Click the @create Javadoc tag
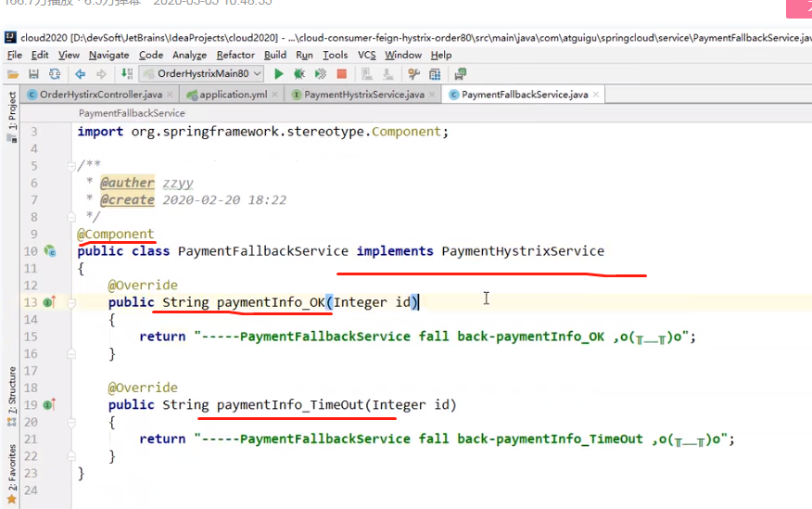Screen dimensions: 812x509 point(127,200)
